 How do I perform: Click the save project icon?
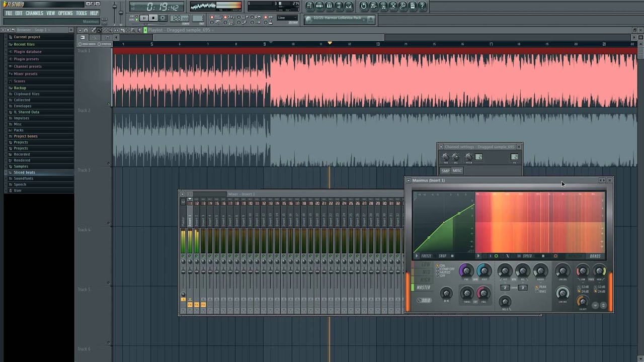373,6
